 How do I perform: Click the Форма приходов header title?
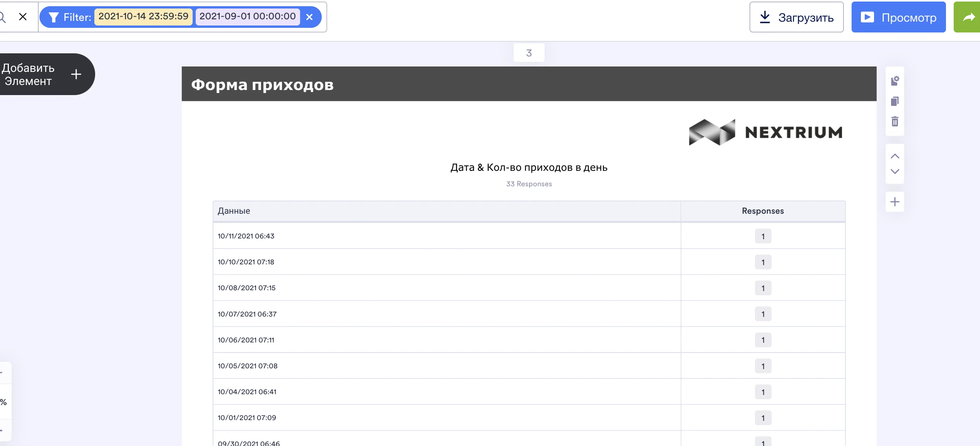[x=262, y=85]
